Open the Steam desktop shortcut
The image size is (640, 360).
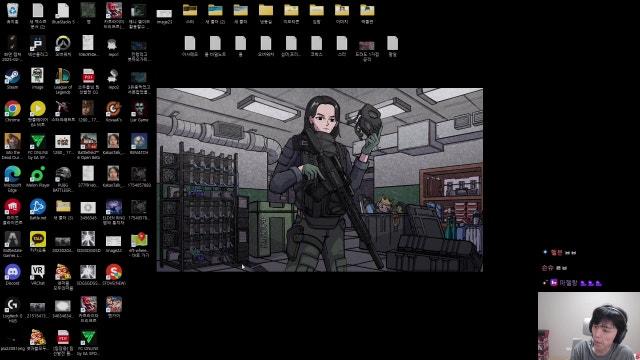click(12, 79)
